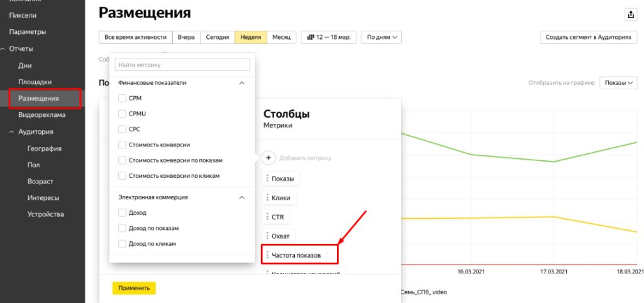
Task: Open the 12 — 18 мар. date range picker
Action: 328,37
